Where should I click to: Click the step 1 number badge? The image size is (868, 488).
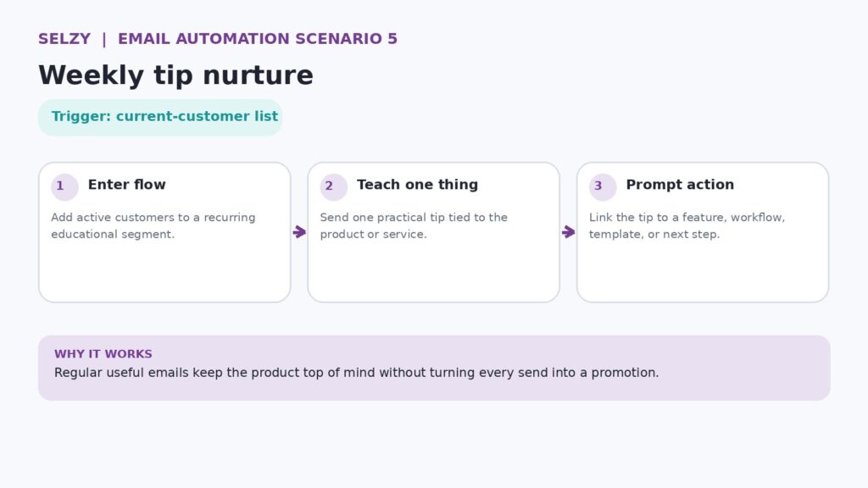(x=64, y=186)
